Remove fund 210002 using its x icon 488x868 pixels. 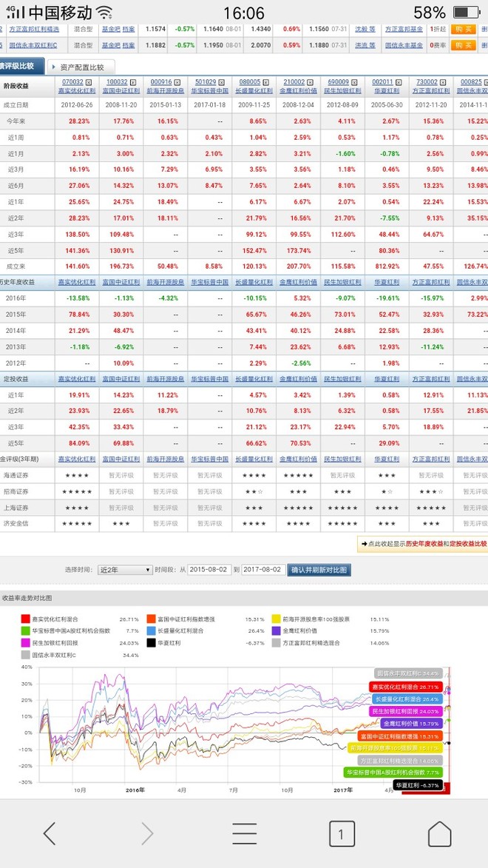coord(311,82)
